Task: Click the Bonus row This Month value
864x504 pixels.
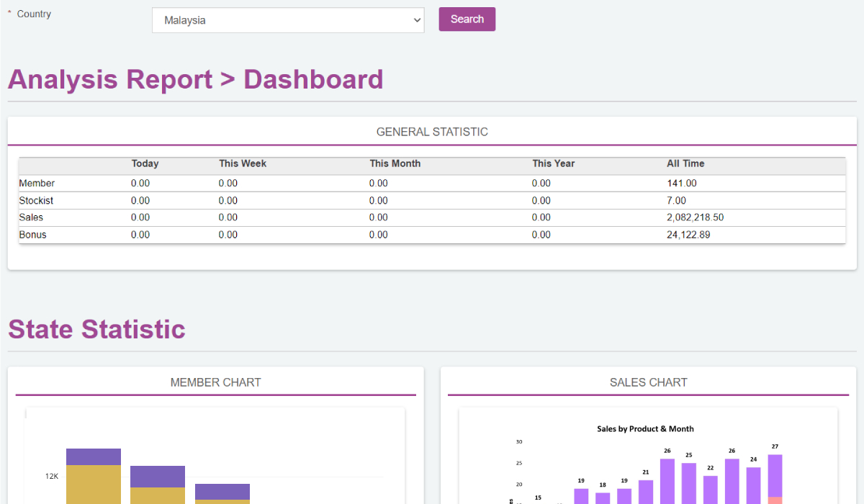Action: coord(379,235)
